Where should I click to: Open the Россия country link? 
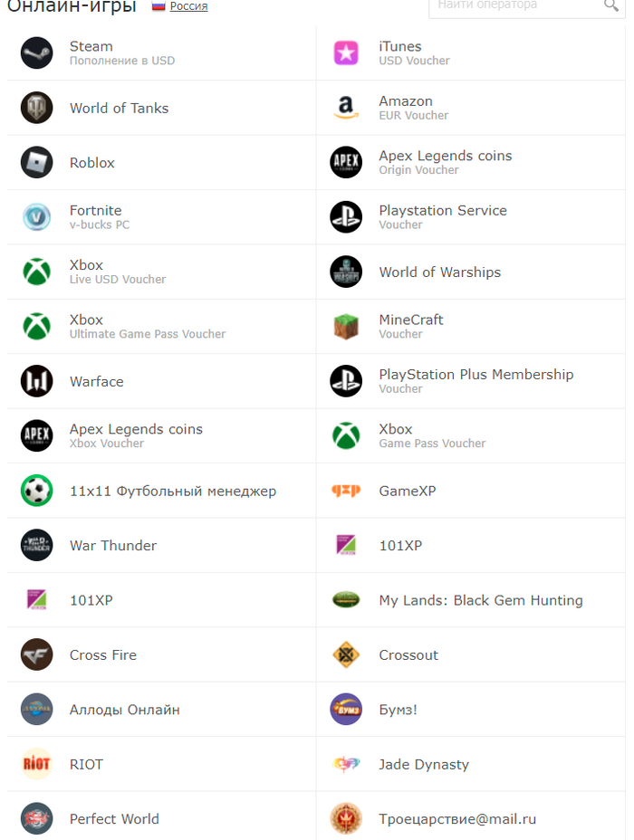coord(188,6)
